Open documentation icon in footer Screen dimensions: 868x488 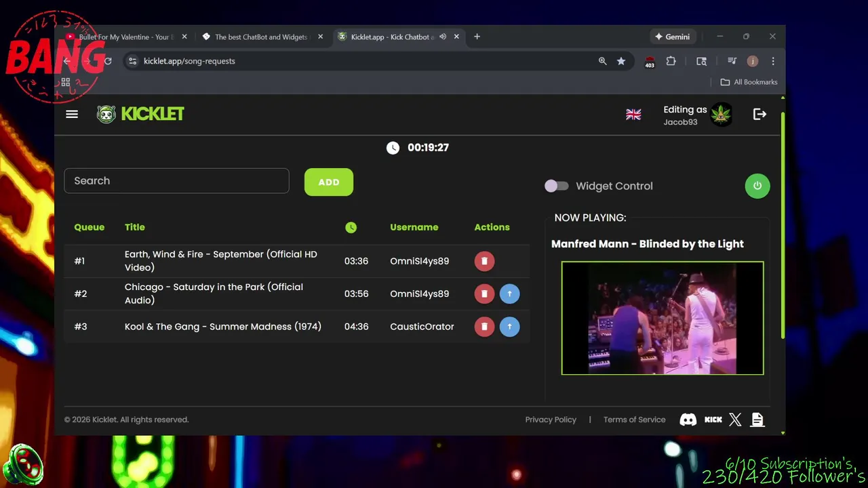(757, 420)
